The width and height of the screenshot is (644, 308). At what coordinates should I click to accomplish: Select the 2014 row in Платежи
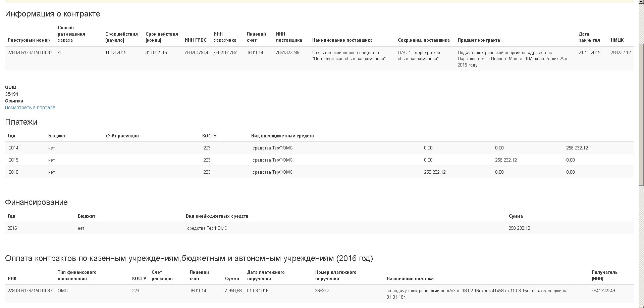pyautogui.click(x=319, y=148)
